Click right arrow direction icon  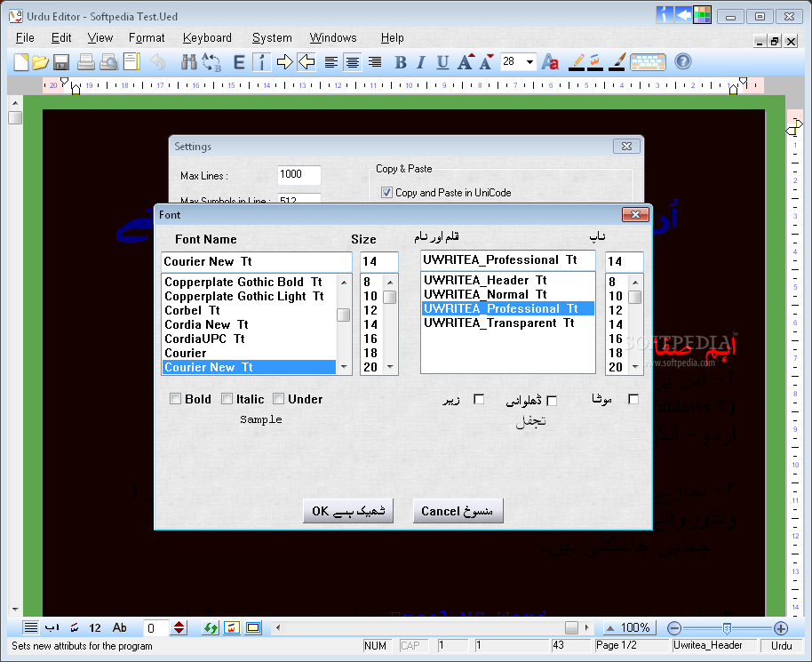pos(284,62)
